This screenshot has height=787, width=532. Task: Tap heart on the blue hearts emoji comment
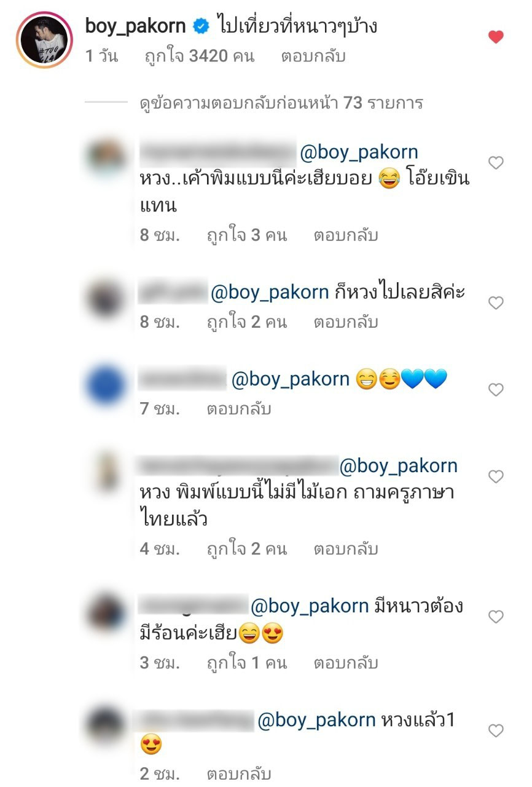pyautogui.click(x=496, y=389)
